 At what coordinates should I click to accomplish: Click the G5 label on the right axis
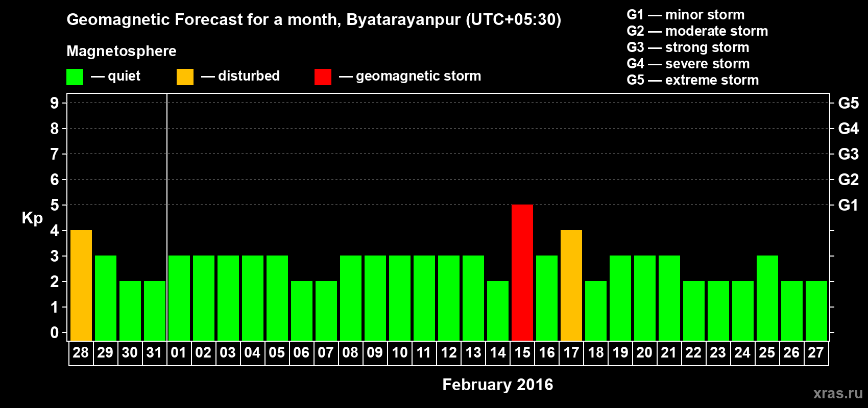849,103
